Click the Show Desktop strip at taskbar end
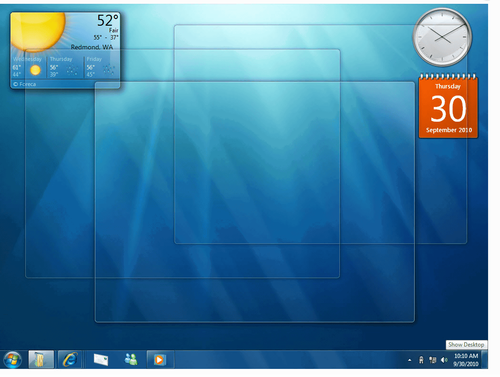The image size is (500, 377). pos(485,359)
